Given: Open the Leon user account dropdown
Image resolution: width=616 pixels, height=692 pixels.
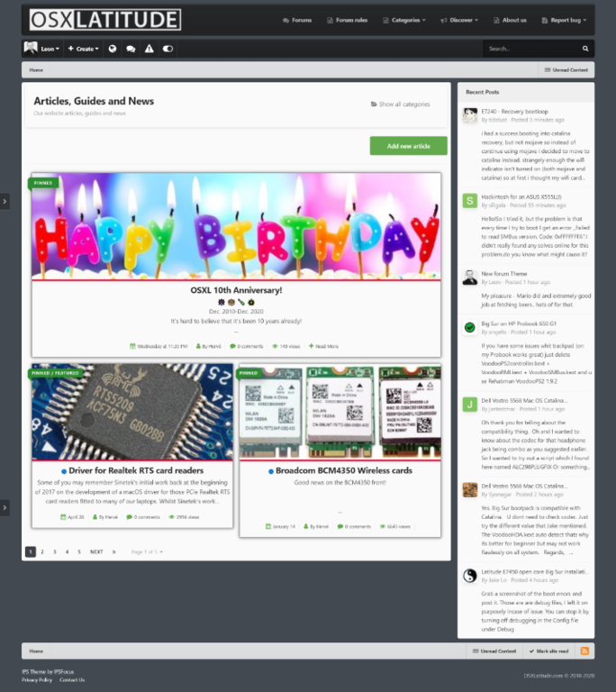Looking at the screenshot, I should (x=42, y=49).
